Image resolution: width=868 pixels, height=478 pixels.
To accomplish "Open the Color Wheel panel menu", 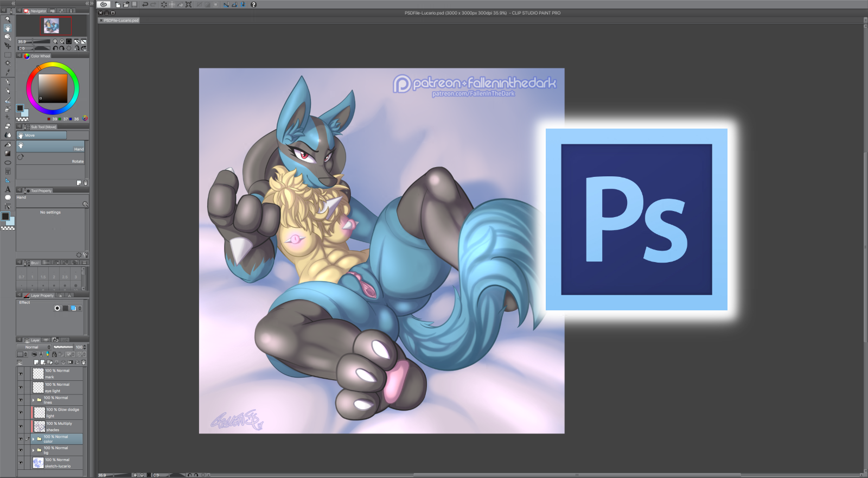I will (20, 56).
